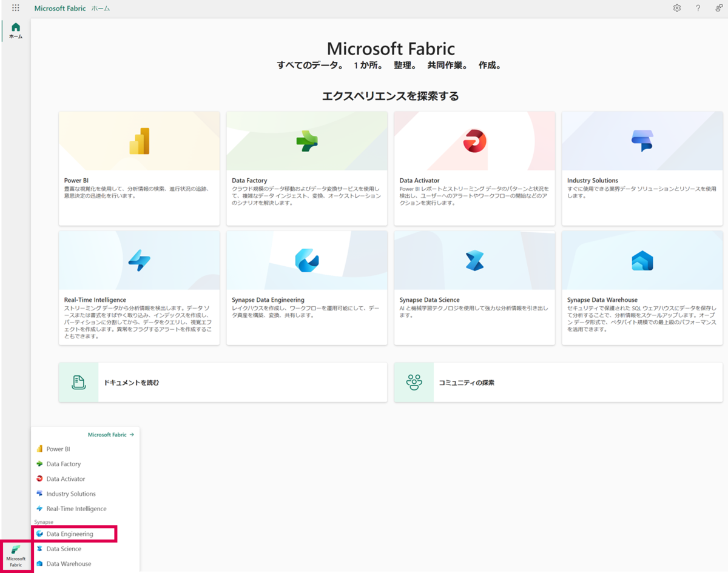
Task: Select Power BI label in the switcher menu
Action: tap(58, 449)
